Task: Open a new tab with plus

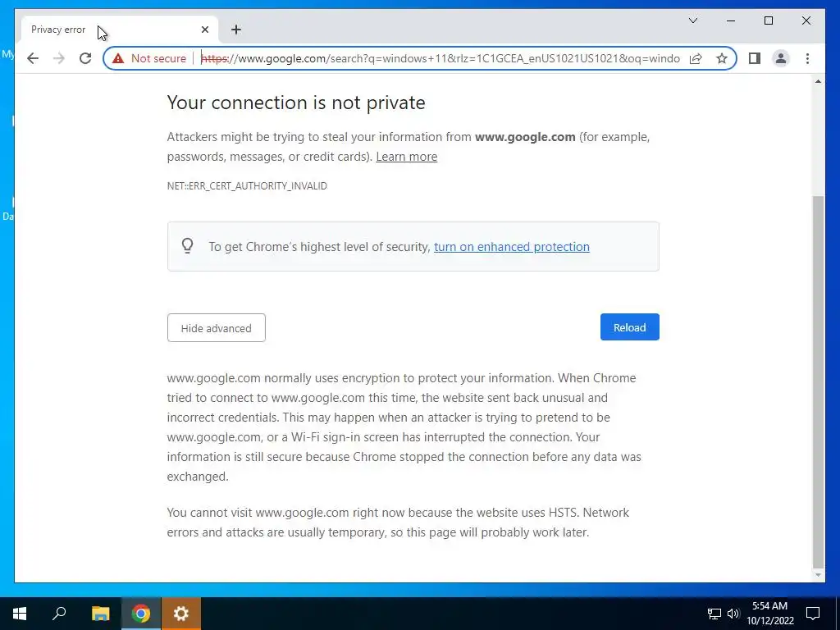Action: point(236,30)
